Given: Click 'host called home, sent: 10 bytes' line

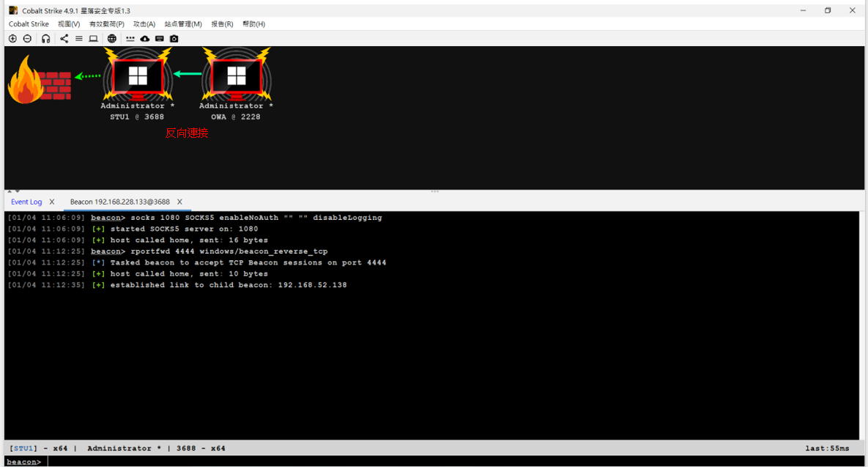Looking at the screenshot, I should [x=138, y=273].
